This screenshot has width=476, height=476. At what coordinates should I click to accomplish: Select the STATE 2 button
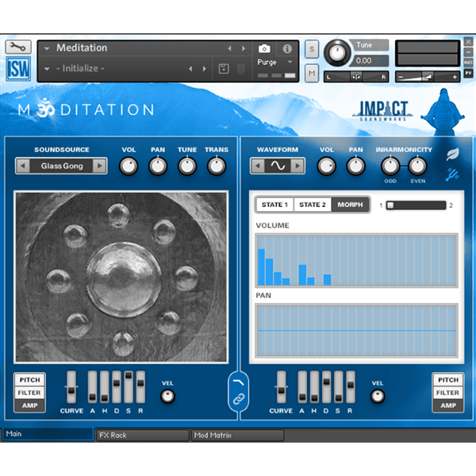313,205
